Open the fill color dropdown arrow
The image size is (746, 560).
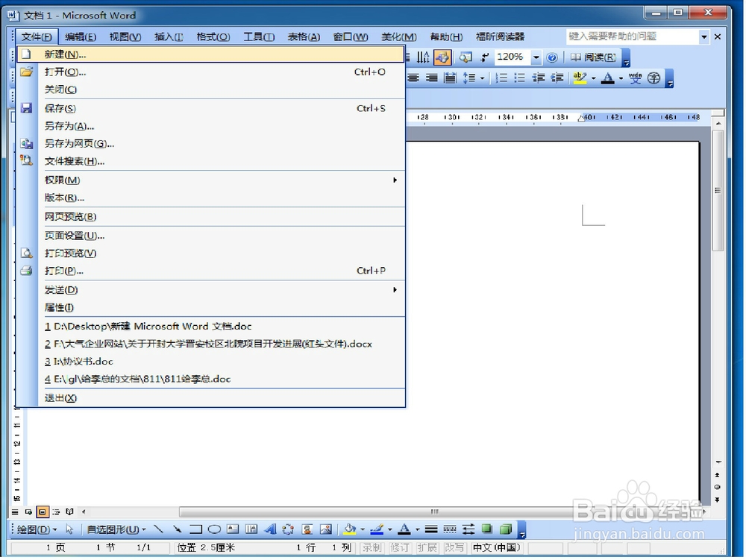click(x=363, y=529)
